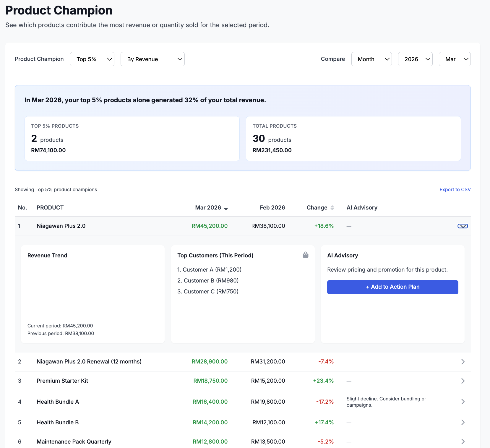Image resolution: width=490 pixels, height=448 pixels.
Task: Open the Top 5% selector dropdown
Action: click(92, 59)
